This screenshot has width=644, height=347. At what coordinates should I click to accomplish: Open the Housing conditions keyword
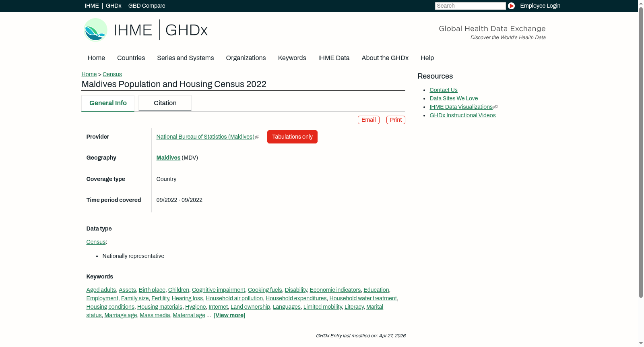pyautogui.click(x=110, y=307)
